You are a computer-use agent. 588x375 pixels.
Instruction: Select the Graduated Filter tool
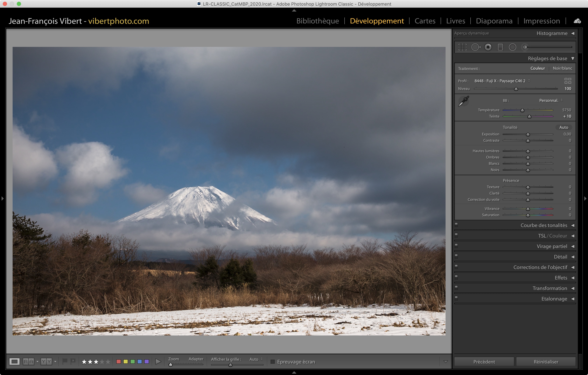click(x=500, y=47)
